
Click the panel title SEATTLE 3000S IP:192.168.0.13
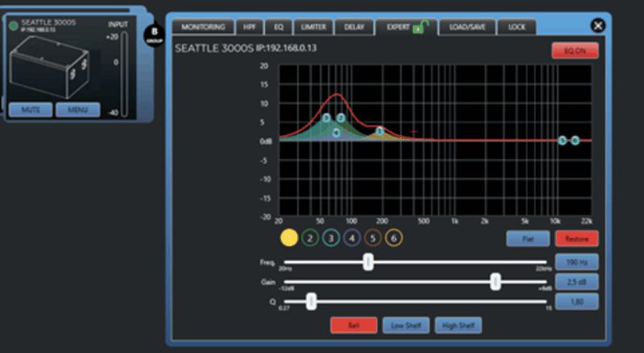(246, 48)
